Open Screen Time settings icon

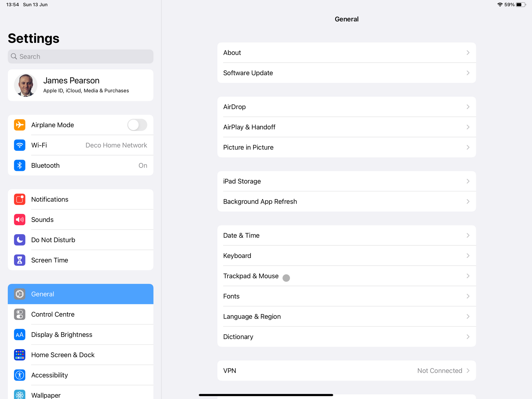(x=19, y=260)
